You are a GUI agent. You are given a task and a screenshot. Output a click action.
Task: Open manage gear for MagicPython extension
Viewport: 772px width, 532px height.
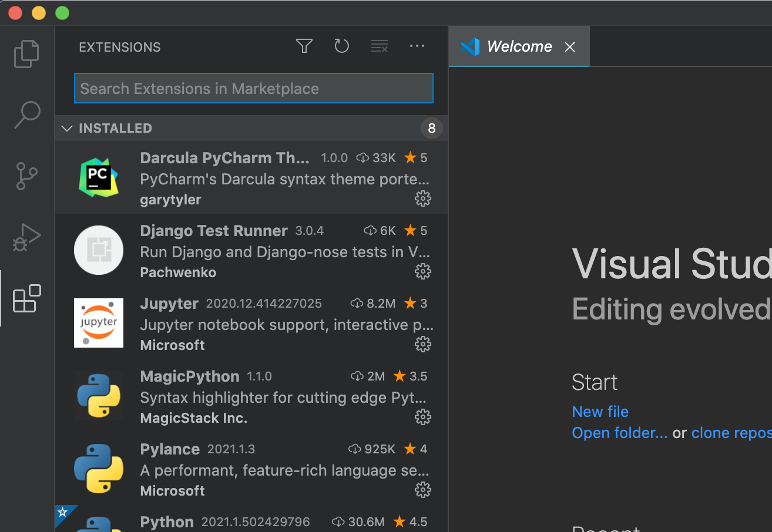click(423, 417)
